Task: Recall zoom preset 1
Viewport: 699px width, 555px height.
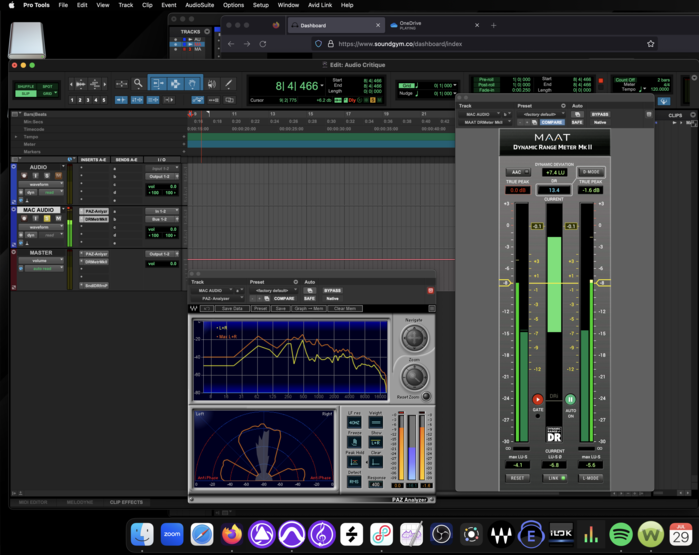Action: (72, 100)
